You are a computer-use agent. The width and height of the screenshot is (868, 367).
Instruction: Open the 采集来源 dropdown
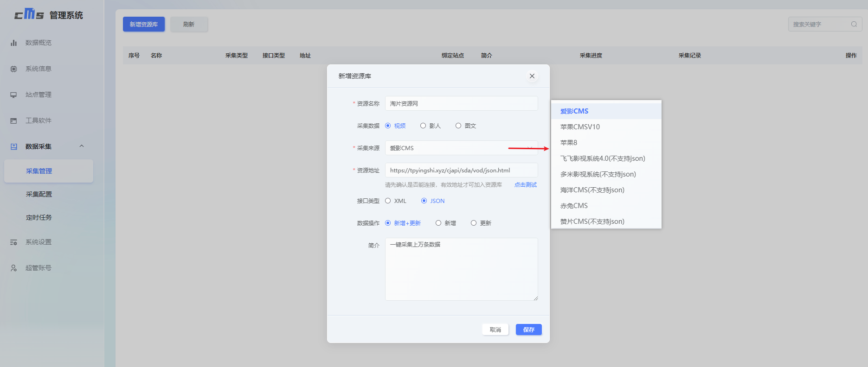[x=462, y=148]
